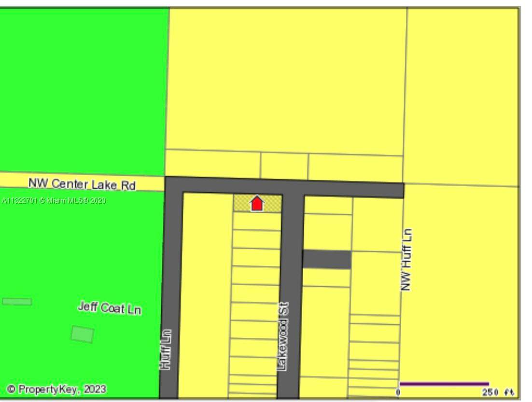Click the short gray road stub east of Lakewood St
This screenshot has width=532, height=402.
(x=327, y=259)
